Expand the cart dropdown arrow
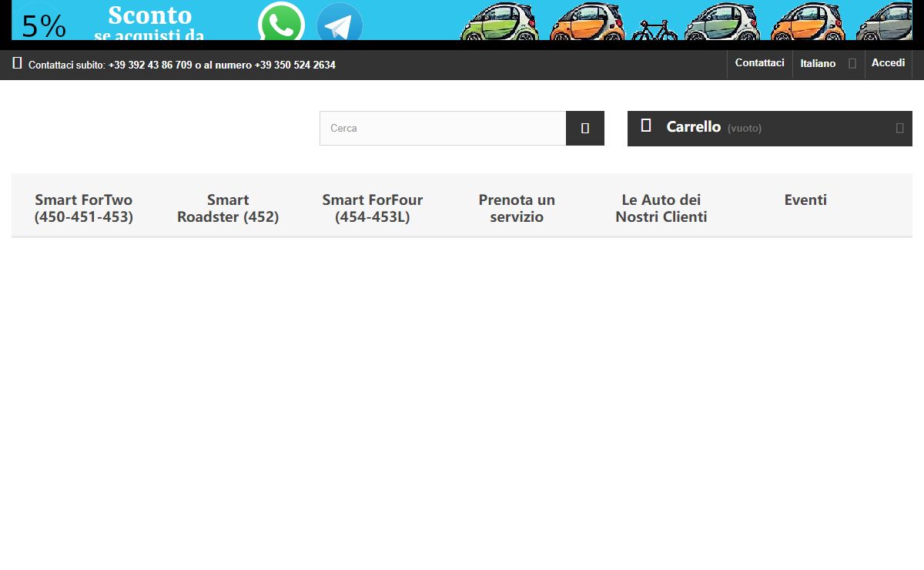The height and width of the screenshot is (570, 924). (x=899, y=128)
